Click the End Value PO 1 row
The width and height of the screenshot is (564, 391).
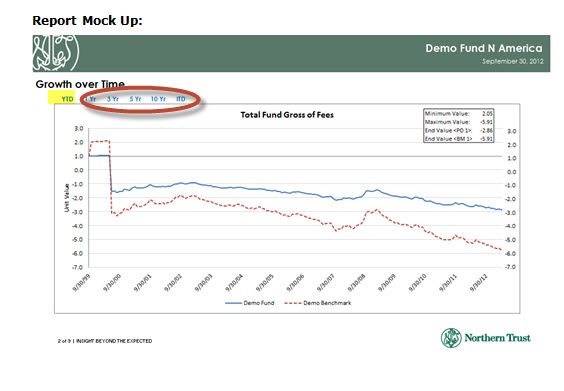tap(459, 130)
